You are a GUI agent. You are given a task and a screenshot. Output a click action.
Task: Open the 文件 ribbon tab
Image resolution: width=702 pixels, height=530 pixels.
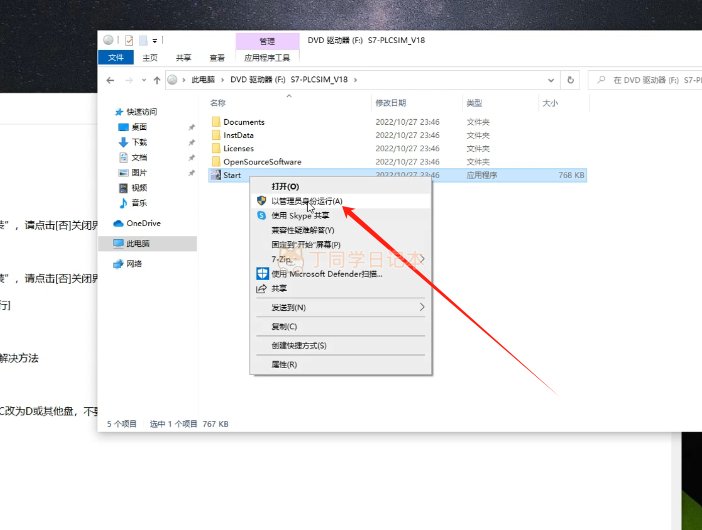pos(116,57)
